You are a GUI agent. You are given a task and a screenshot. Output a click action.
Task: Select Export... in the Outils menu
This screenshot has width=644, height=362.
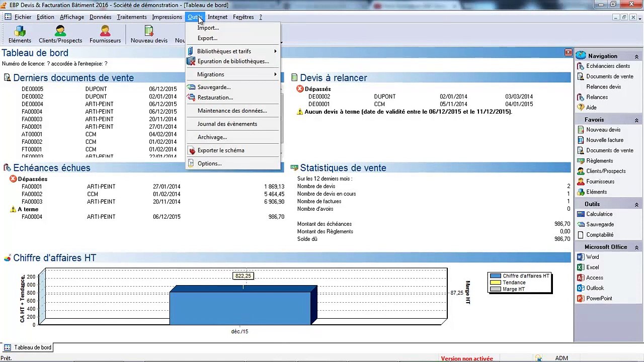(233, 38)
